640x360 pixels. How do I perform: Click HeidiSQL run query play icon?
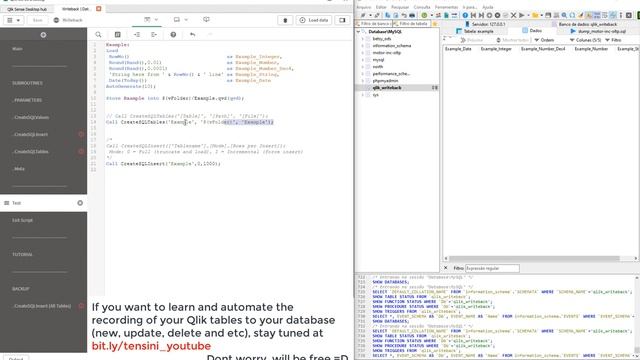(522, 15)
